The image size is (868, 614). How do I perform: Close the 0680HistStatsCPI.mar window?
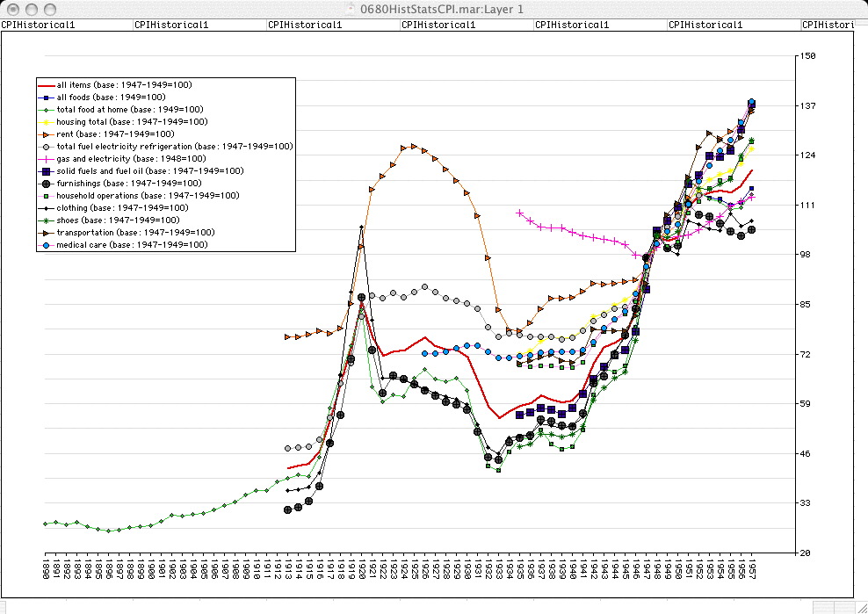click(x=11, y=9)
